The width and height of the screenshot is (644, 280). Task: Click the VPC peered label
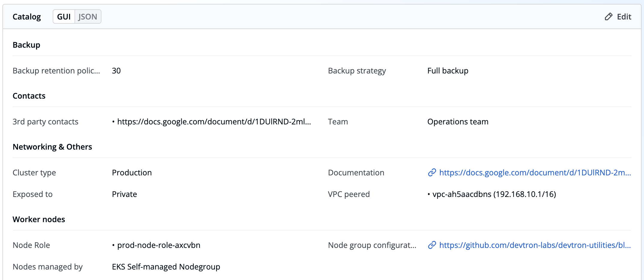pos(349,194)
